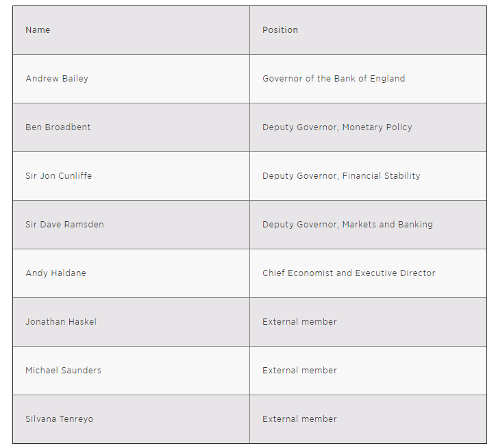
Task: Click External member beside Michael Saunders
Action: [x=299, y=371]
